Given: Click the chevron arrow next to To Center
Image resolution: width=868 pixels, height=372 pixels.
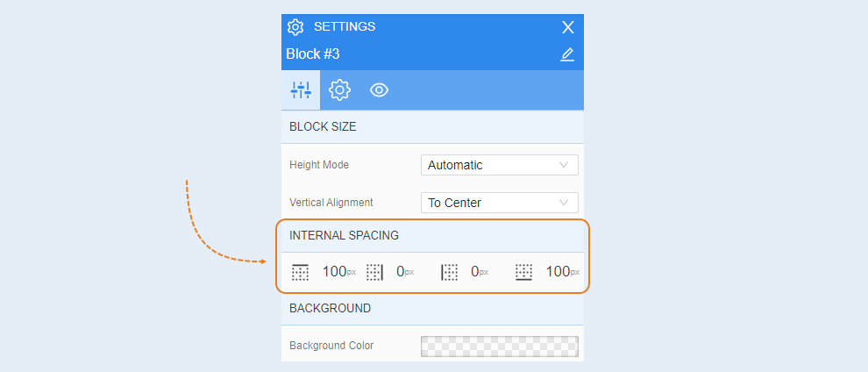Looking at the screenshot, I should tap(564, 203).
